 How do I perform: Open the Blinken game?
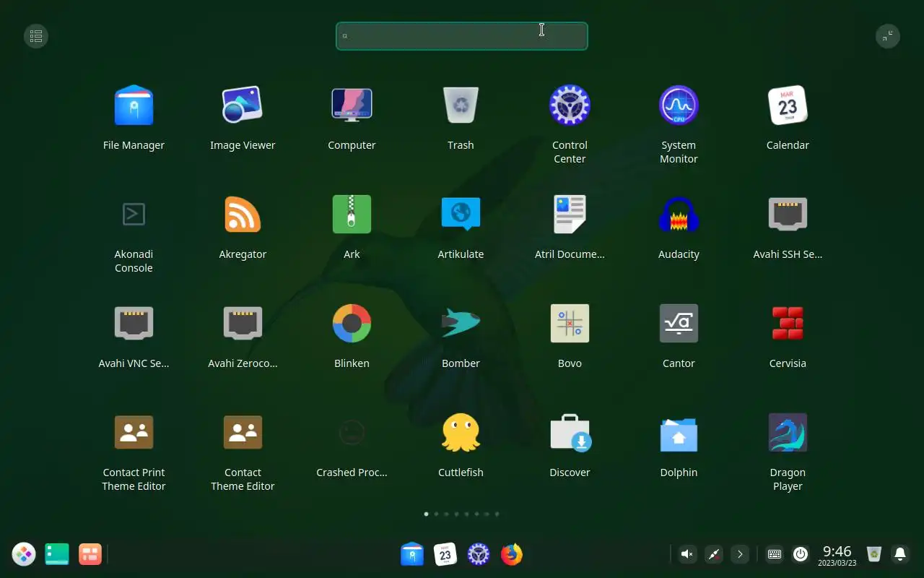(x=352, y=324)
